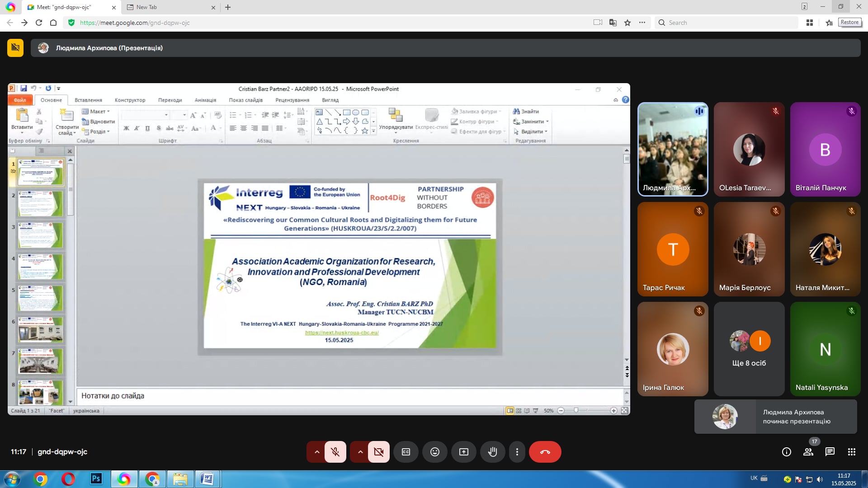Click Відновити reset slide button

tap(99, 122)
